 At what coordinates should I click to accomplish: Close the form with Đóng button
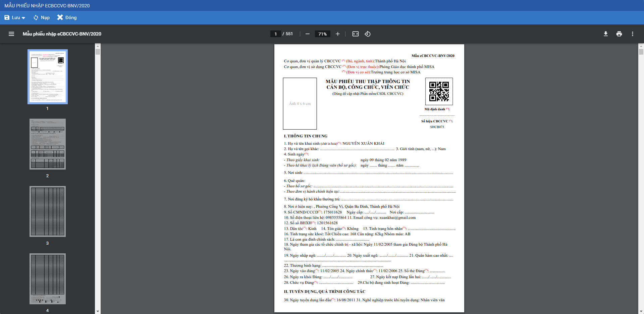click(67, 17)
